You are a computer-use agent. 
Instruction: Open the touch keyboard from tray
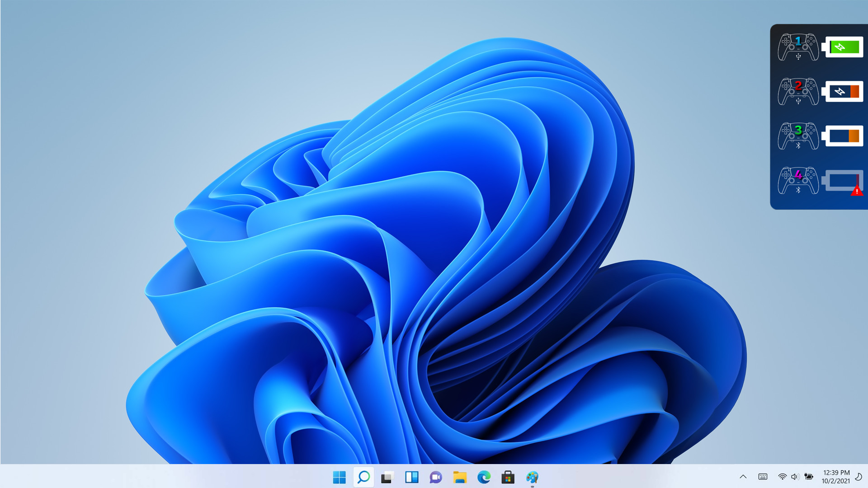tap(763, 477)
